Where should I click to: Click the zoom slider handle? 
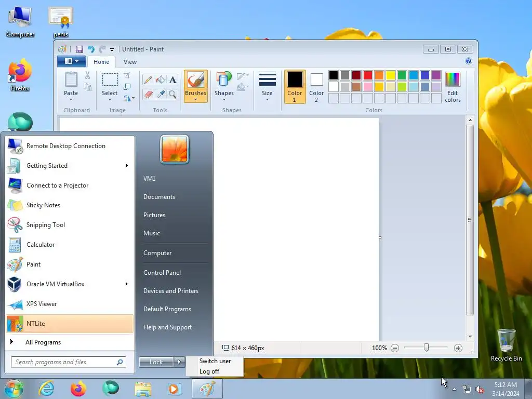[x=427, y=348]
